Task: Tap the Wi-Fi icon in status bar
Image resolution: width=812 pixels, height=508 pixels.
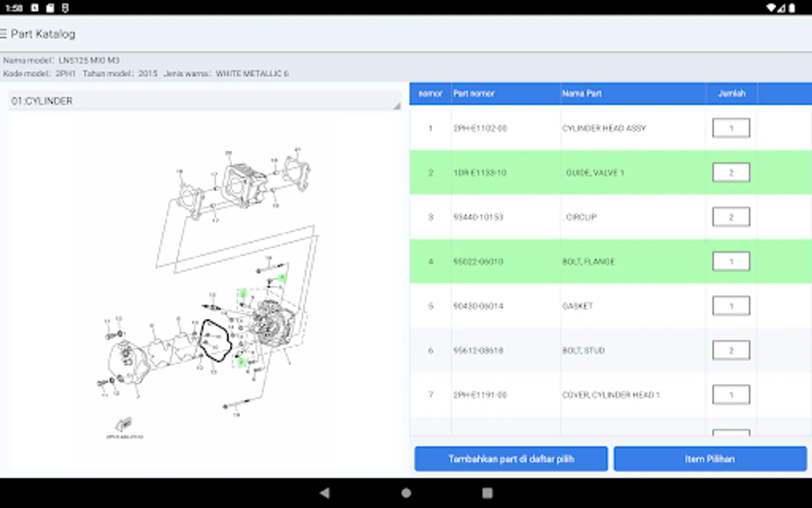Action: point(771,8)
